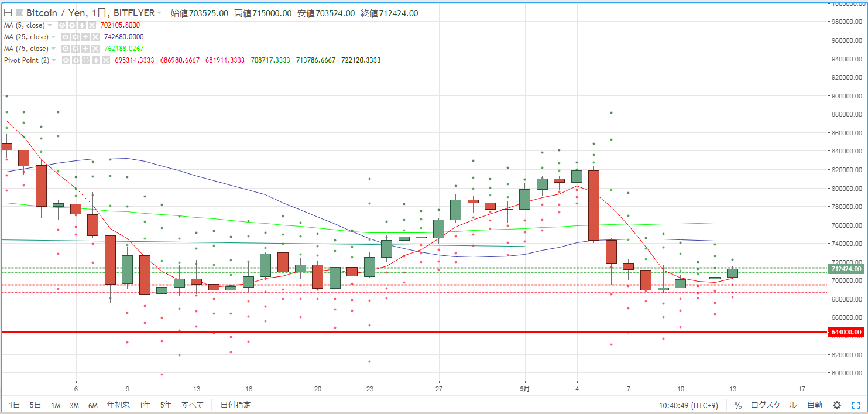Viewport: 868px width, 414px height.
Task: Delete the Pivot Point indicator
Action: 106,60
